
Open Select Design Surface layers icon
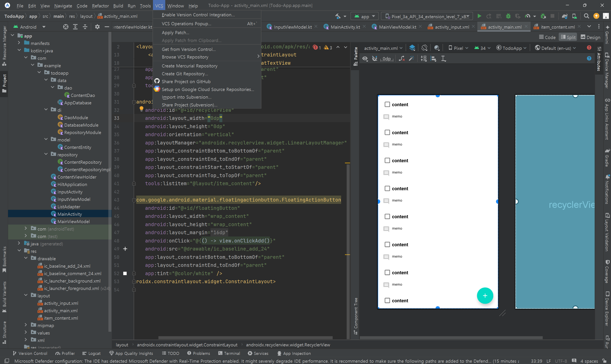coord(412,48)
